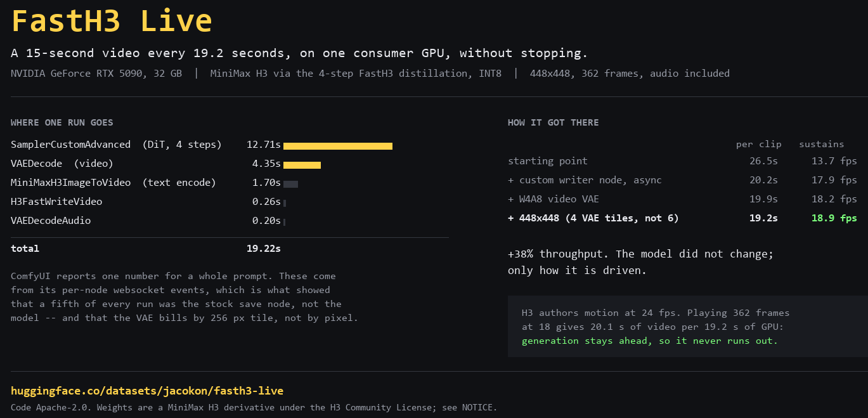Select the HOW IT GOT THERE heading
868x418 pixels.
[x=554, y=122]
